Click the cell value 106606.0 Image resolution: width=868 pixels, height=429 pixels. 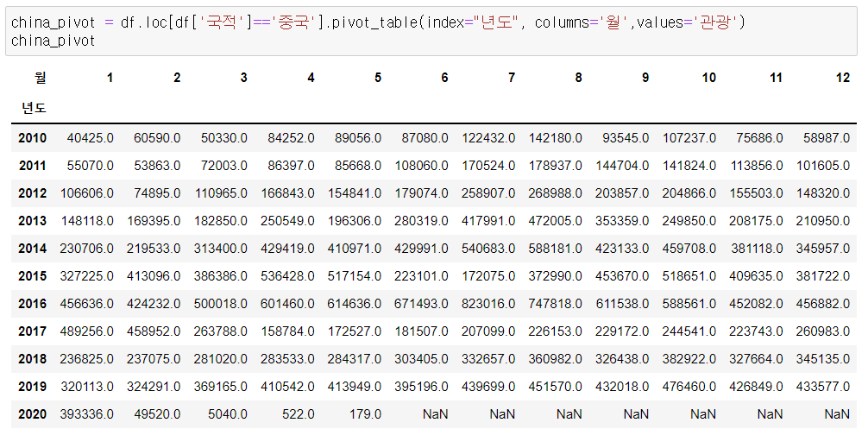coord(87,193)
